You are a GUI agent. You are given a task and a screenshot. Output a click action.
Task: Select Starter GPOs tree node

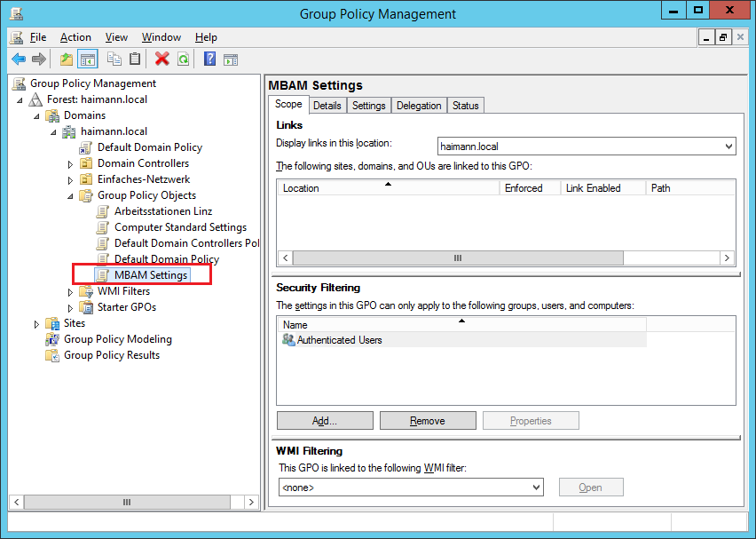(x=127, y=307)
